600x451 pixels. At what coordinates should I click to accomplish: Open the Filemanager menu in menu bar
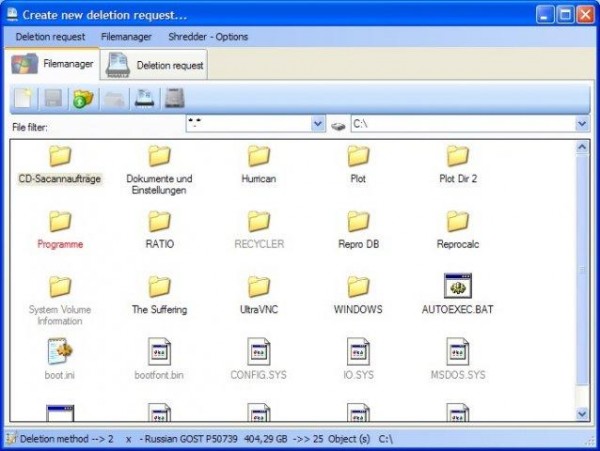(x=126, y=37)
